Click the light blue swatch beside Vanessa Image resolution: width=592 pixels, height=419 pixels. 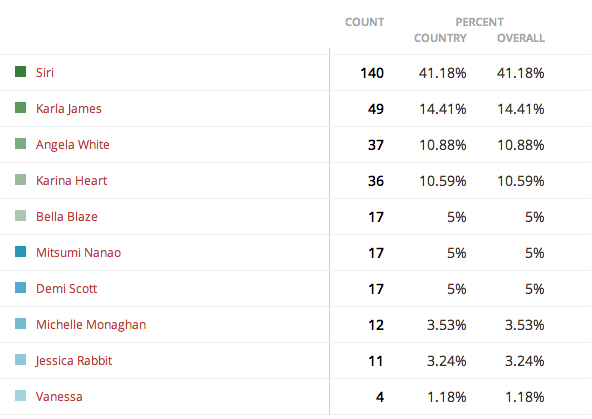pos(20,396)
